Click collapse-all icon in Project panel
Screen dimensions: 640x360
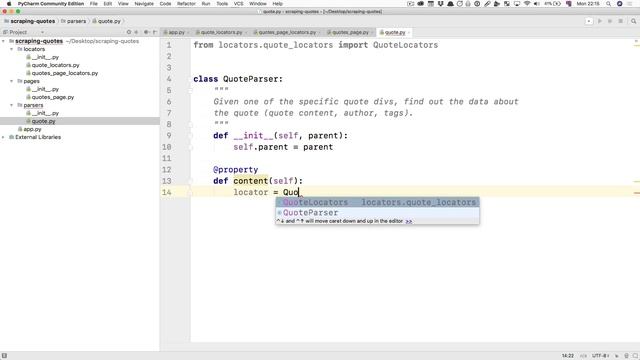pyautogui.click(x=136, y=32)
